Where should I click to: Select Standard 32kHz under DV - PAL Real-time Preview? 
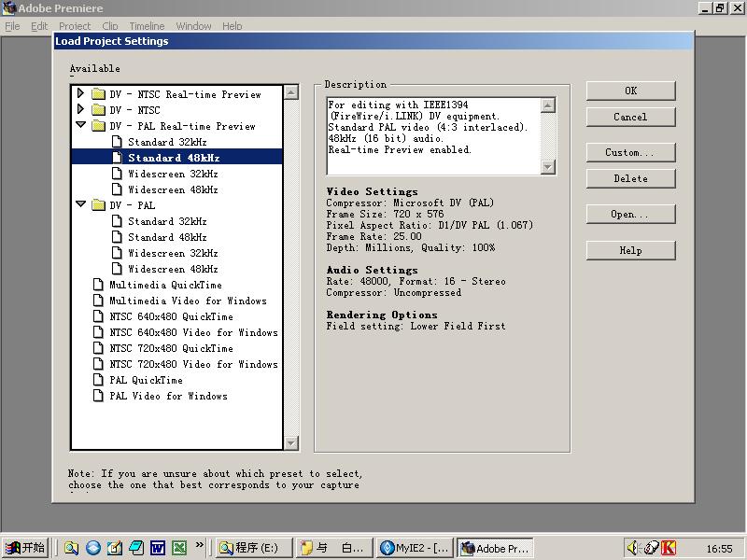[x=167, y=142]
